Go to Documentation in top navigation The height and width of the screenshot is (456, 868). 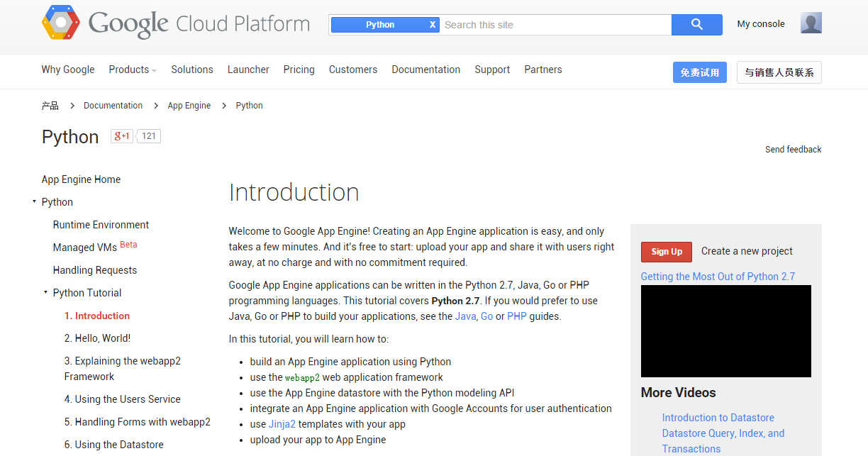click(x=425, y=69)
